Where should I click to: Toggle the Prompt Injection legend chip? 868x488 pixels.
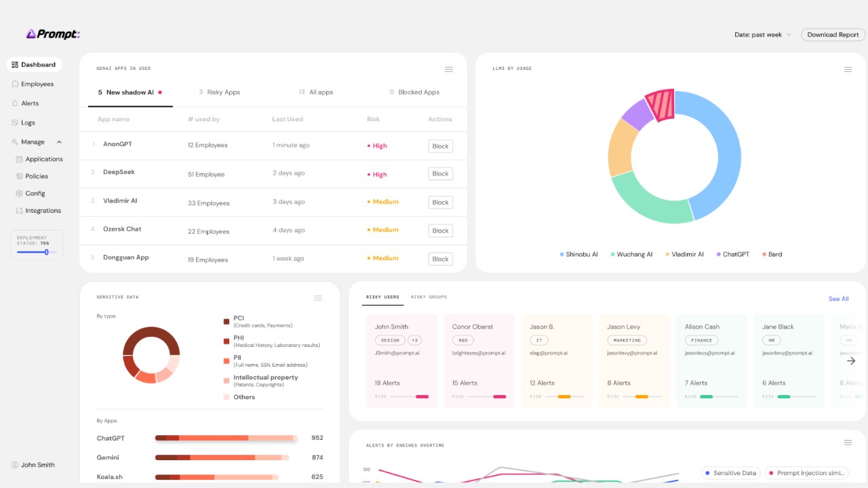pyautogui.click(x=806, y=473)
